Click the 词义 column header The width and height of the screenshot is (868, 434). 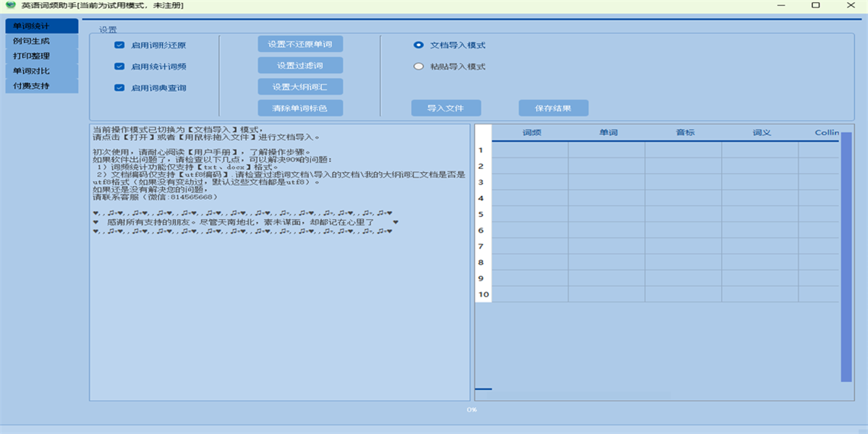pos(760,132)
